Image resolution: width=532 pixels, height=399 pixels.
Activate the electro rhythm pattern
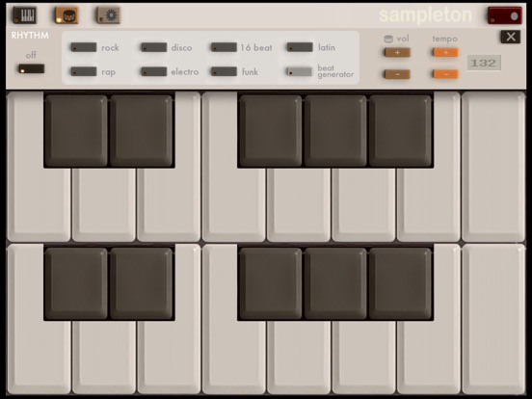pyautogui.click(x=154, y=71)
